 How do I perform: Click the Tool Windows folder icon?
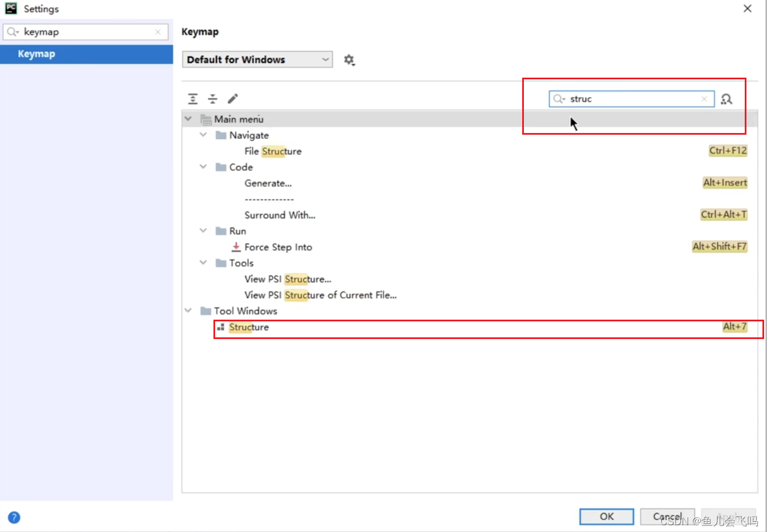206,311
